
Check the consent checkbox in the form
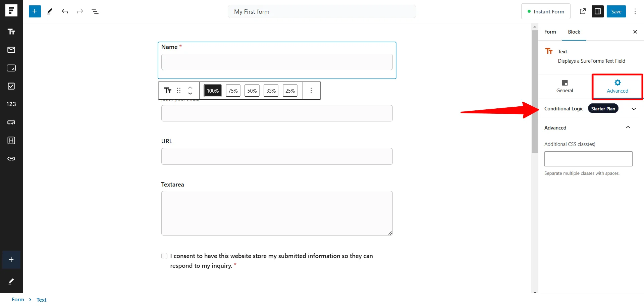(164, 256)
